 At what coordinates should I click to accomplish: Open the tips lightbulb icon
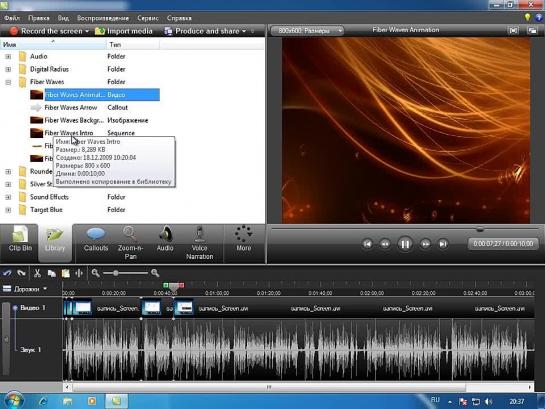pos(528,17)
